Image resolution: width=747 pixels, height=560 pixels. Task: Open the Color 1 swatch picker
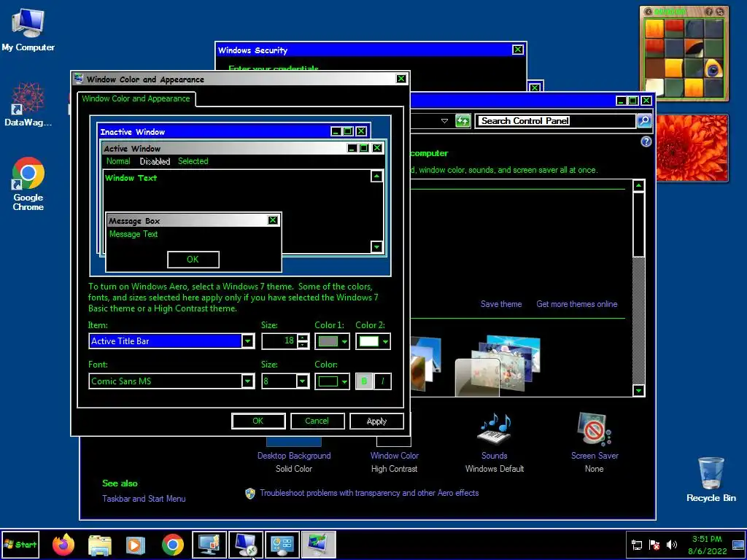coord(332,341)
